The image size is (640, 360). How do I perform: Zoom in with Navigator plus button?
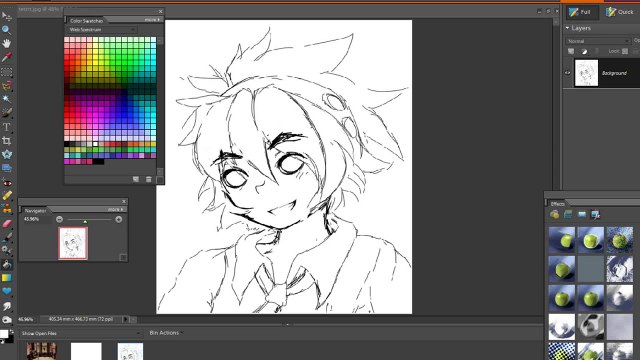coord(119,220)
